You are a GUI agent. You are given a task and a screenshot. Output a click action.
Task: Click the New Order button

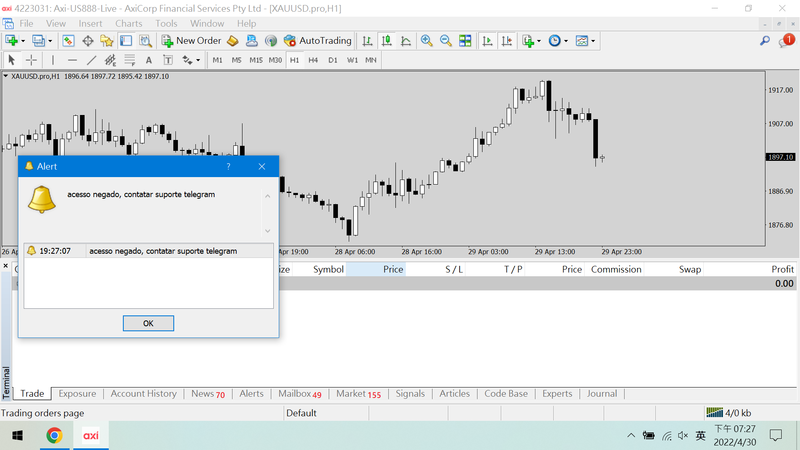point(191,41)
